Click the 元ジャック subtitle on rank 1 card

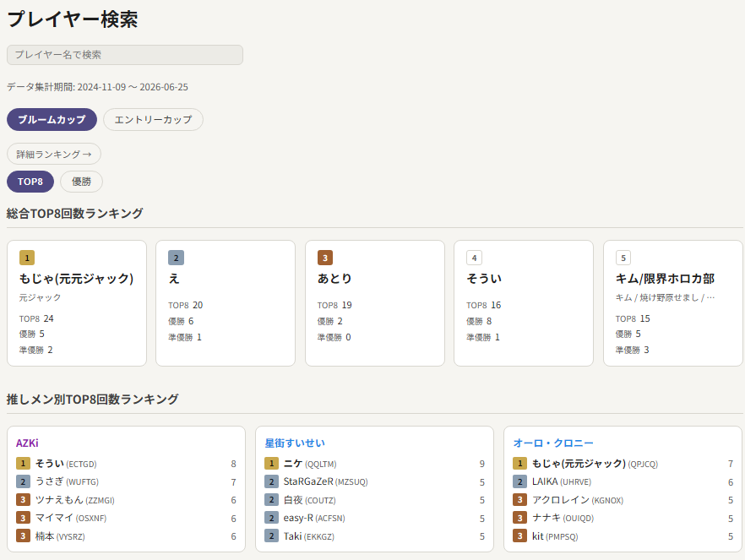40,298
